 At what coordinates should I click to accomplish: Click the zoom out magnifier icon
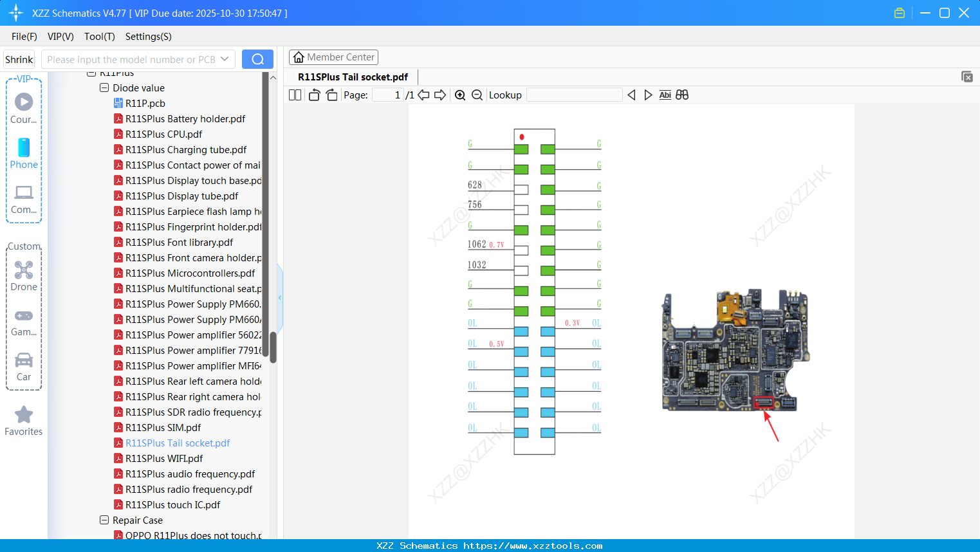coord(477,95)
